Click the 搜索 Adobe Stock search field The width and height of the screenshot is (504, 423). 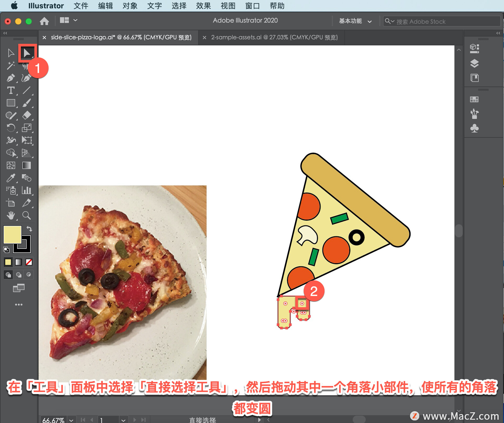[441, 21]
